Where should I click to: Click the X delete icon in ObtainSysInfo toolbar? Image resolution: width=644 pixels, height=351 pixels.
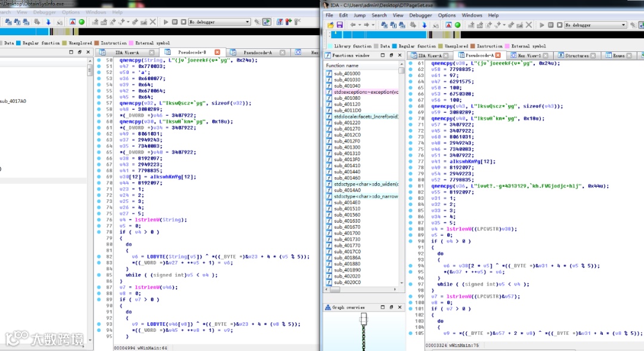click(x=153, y=21)
